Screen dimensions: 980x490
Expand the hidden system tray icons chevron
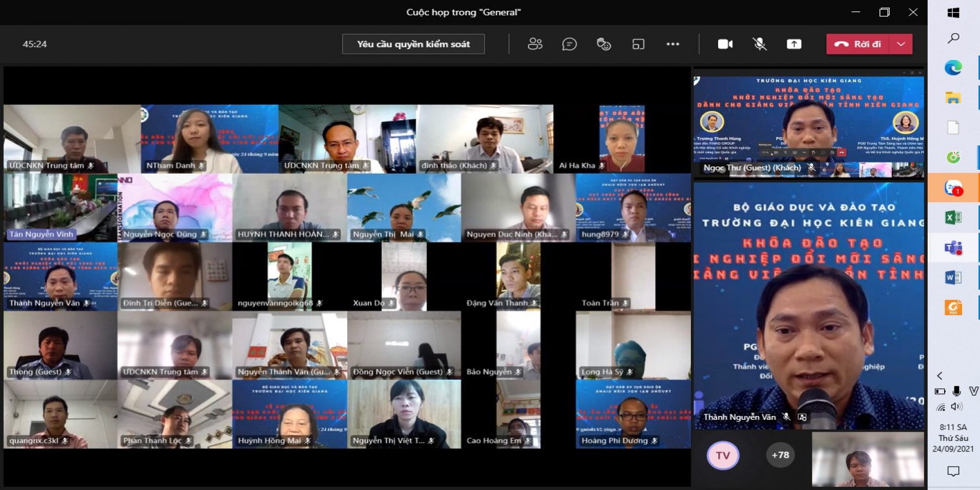[x=940, y=376]
